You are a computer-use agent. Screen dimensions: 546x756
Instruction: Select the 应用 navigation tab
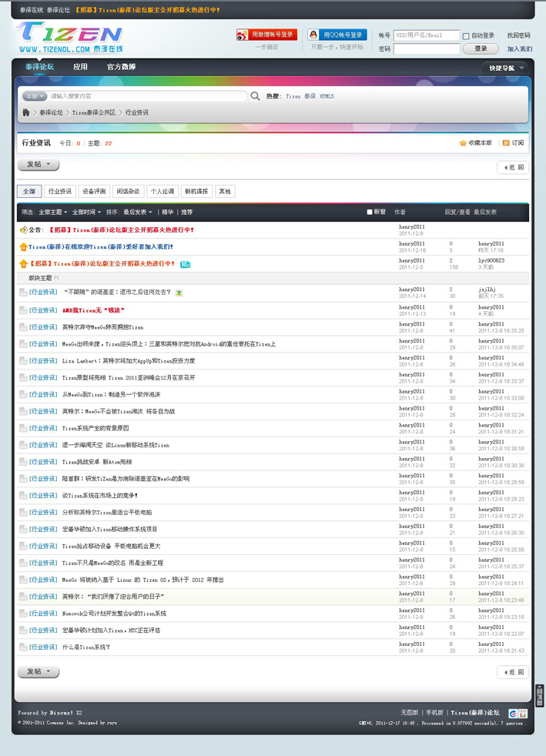pos(80,67)
